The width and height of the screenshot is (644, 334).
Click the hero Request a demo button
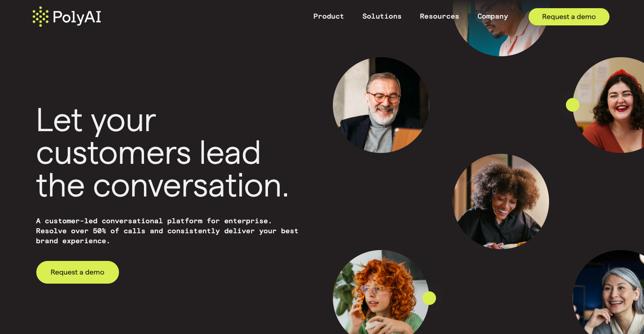pos(78,272)
